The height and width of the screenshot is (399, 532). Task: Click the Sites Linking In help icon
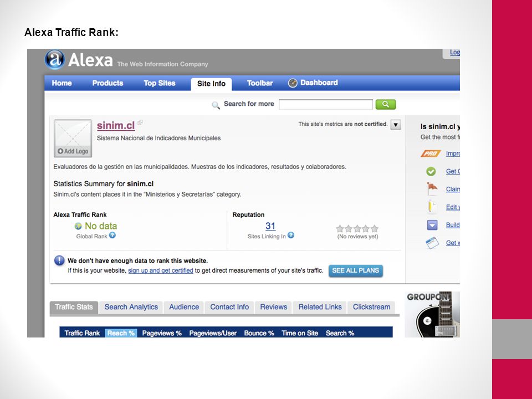pyautogui.click(x=291, y=235)
